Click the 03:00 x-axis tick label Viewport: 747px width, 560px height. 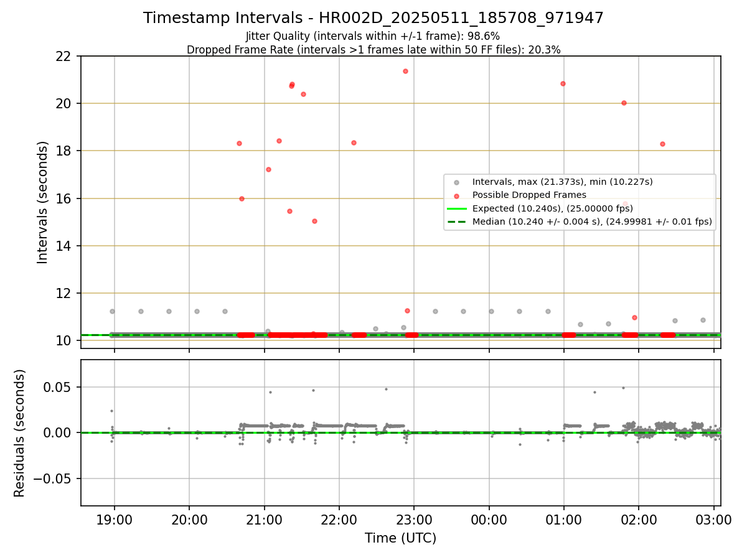click(x=714, y=519)
